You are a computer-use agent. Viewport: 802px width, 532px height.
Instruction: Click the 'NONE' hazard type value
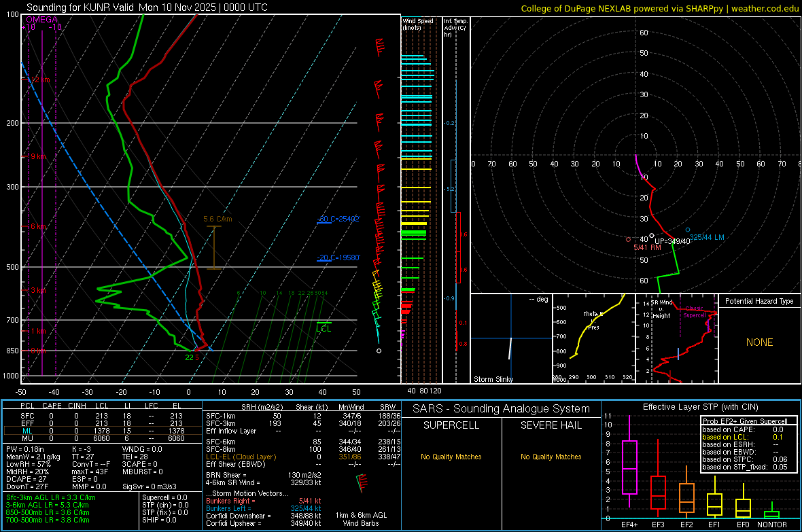pyautogui.click(x=759, y=342)
